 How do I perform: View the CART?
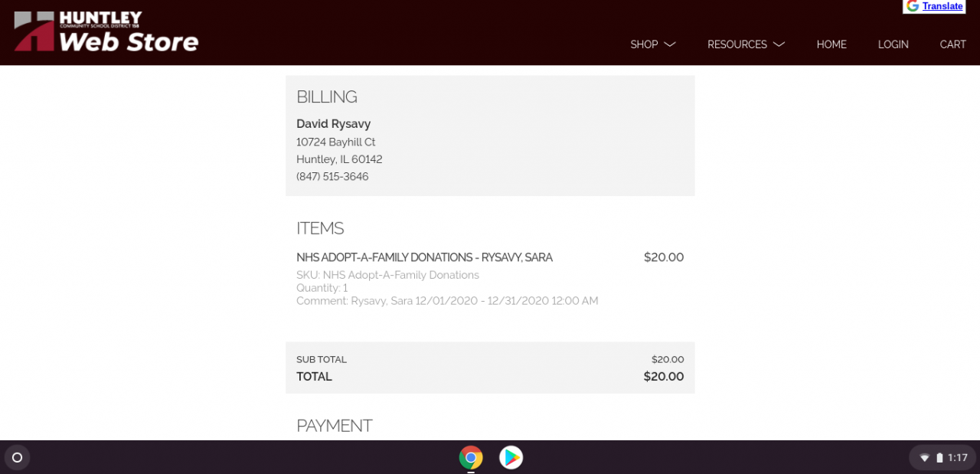tap(952, 44)
